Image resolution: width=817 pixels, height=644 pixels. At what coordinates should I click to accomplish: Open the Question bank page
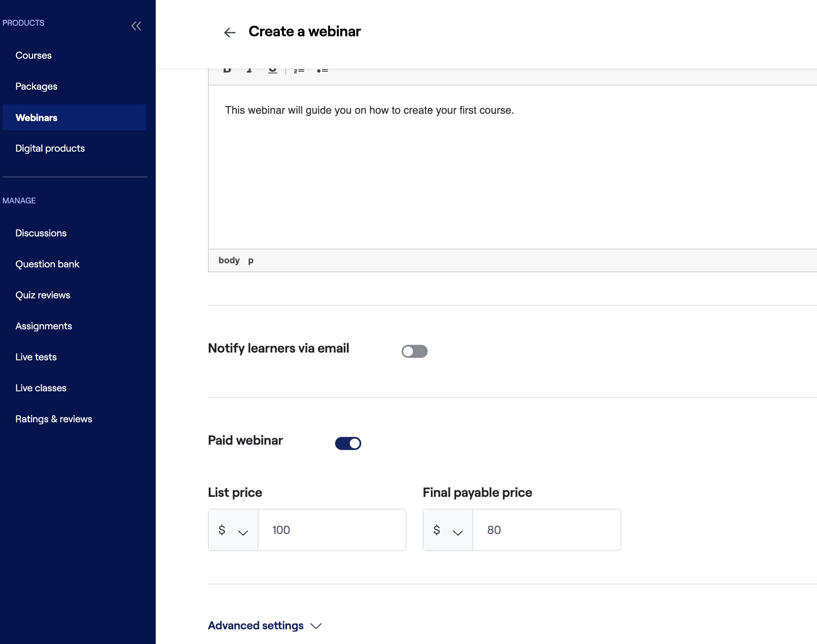tap(47, 264)
